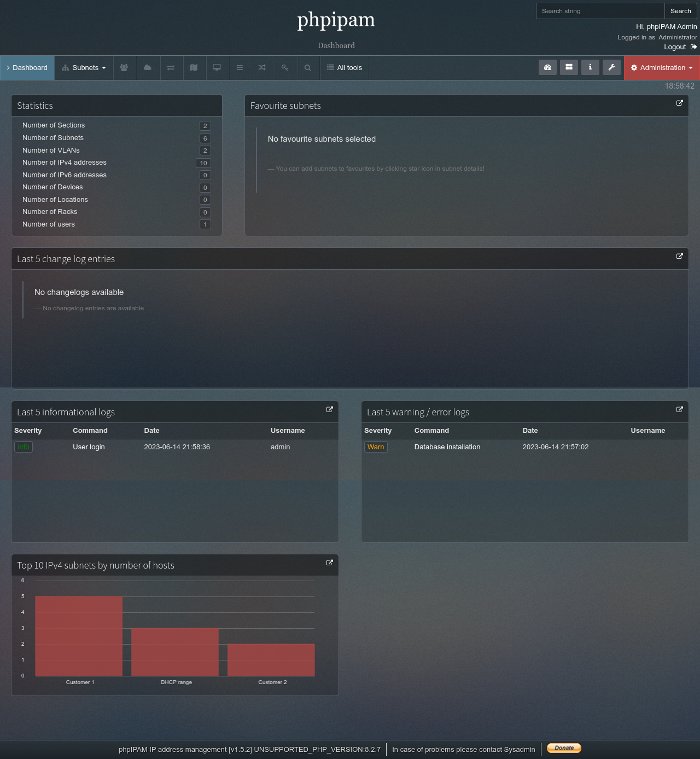Click the DHCP range chart bar
Screen dimensions: 700x759
[x=175, y=652]
